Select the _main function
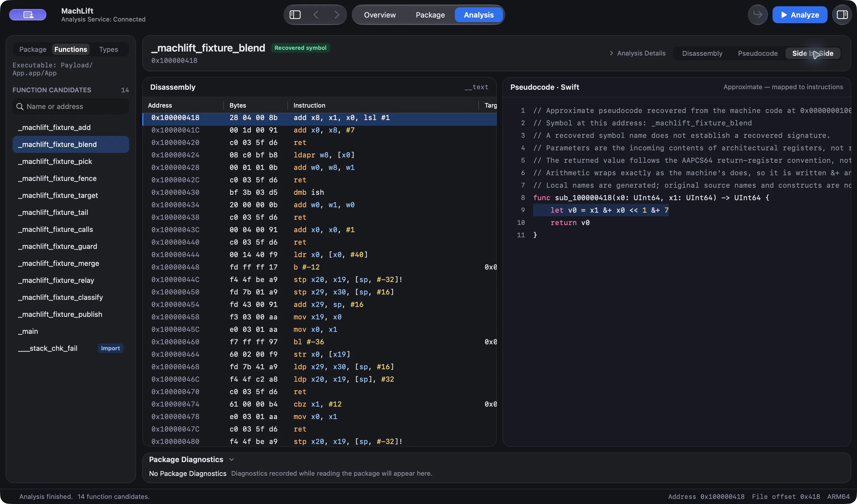This screenshot has height=504, width=857. (x=71, y=331)
